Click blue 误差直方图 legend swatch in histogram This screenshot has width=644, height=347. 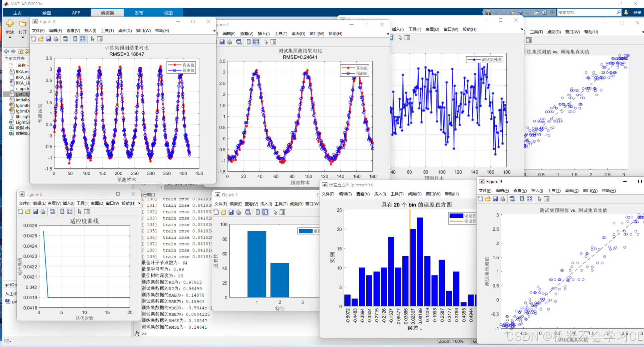456,216
